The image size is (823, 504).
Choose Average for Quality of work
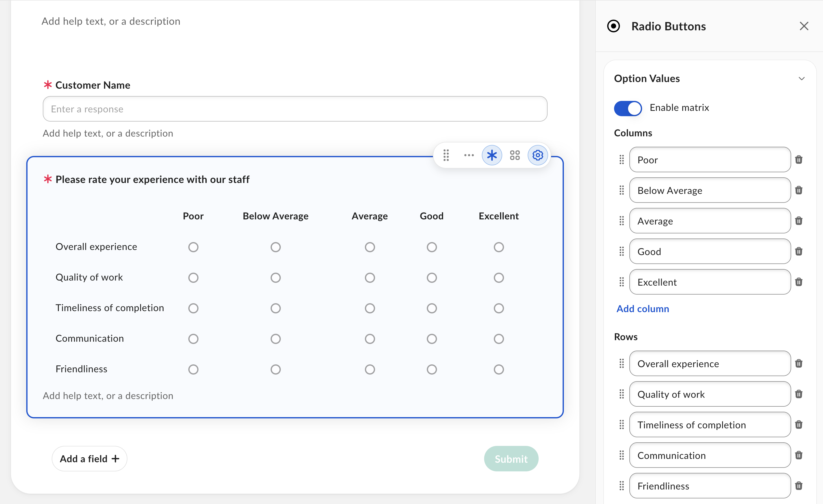coord(370,277)
